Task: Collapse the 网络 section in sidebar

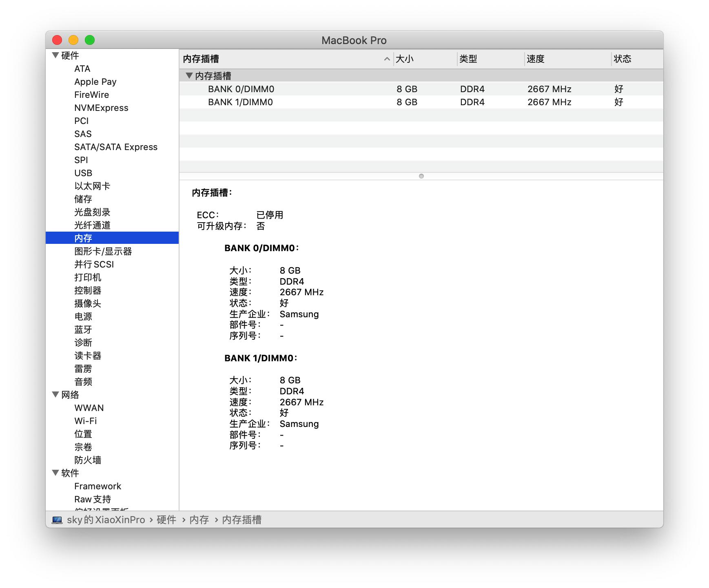Action: coord(55,395)
